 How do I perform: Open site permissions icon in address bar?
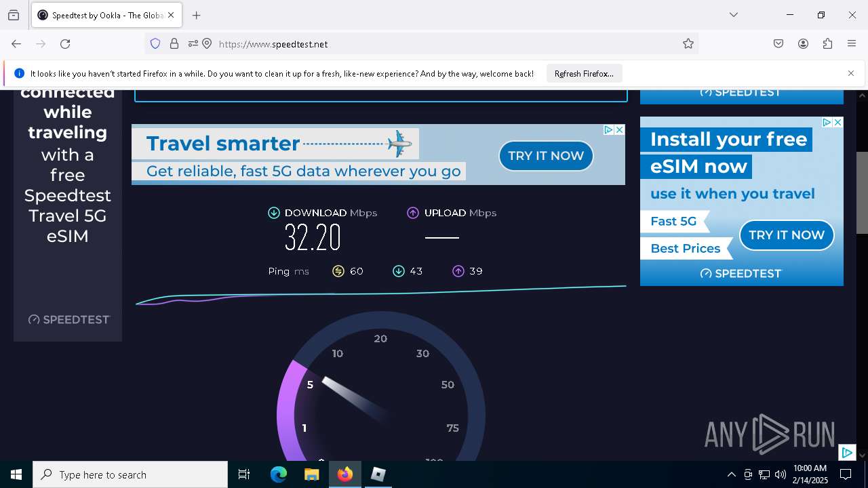193,44
